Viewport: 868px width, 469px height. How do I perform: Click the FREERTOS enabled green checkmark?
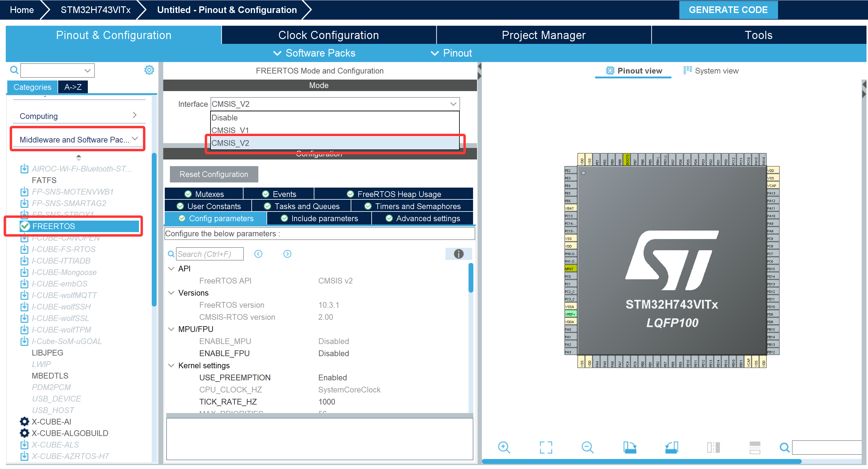[x=25, y=226]
